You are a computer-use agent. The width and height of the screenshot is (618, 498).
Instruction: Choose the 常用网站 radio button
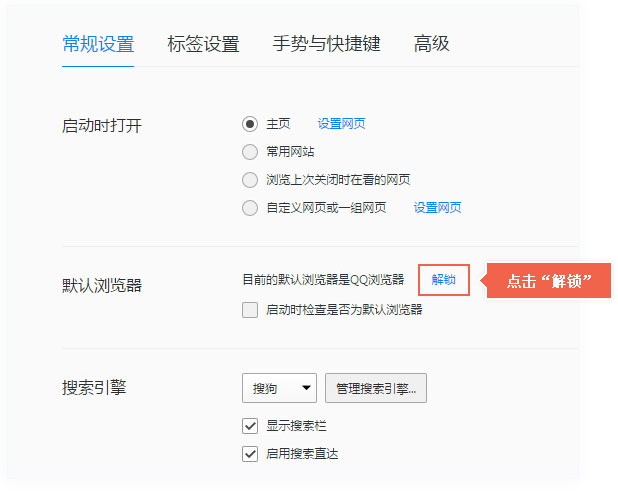[x=250, y=152]
